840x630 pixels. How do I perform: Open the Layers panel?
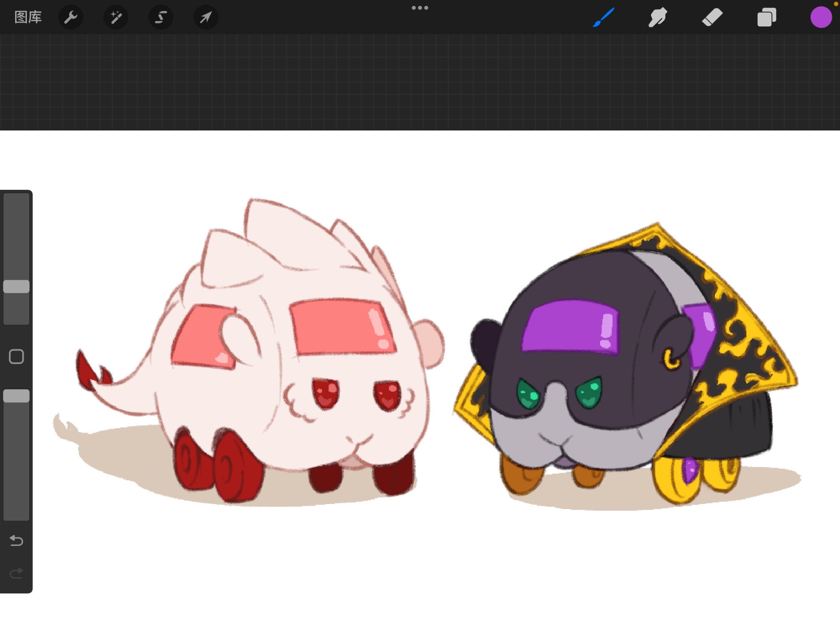pos(766,17)
